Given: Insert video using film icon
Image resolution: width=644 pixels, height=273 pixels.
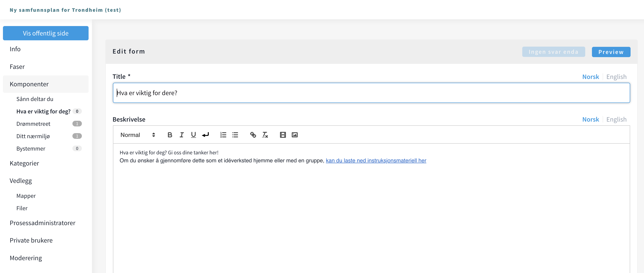Looking at the screenshot, I should [283, 135].
